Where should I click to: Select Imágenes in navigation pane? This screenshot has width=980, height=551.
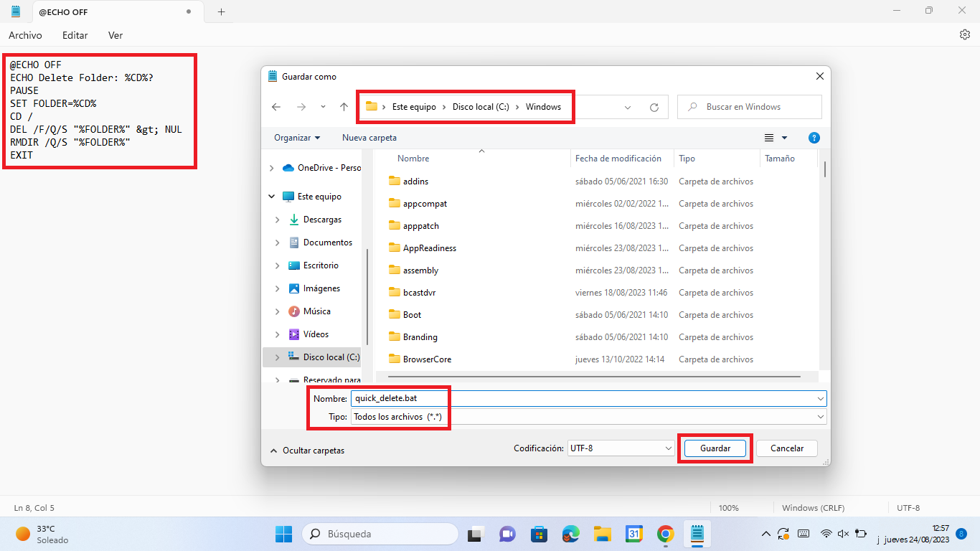pyautogui.click(x=321, y=288)
